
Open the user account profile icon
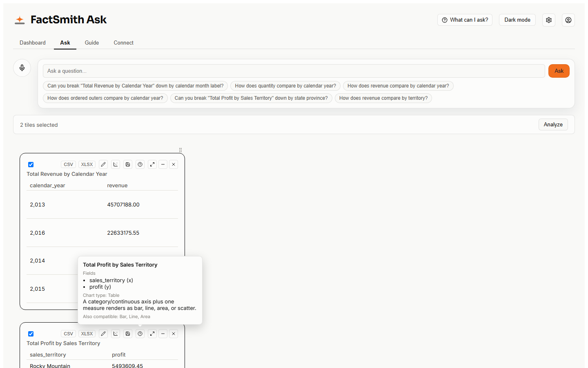(568, 20)
